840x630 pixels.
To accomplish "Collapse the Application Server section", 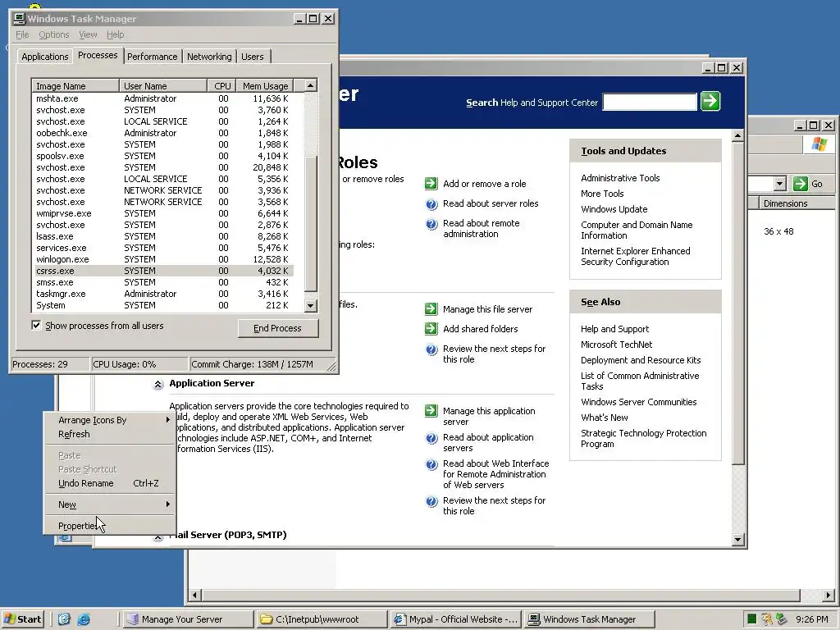I will coord(157,384).
